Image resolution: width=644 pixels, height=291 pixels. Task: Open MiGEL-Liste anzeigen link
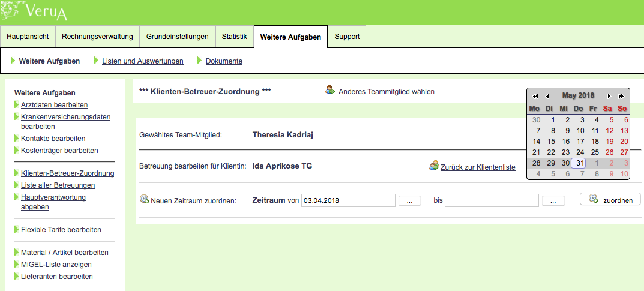56,265
